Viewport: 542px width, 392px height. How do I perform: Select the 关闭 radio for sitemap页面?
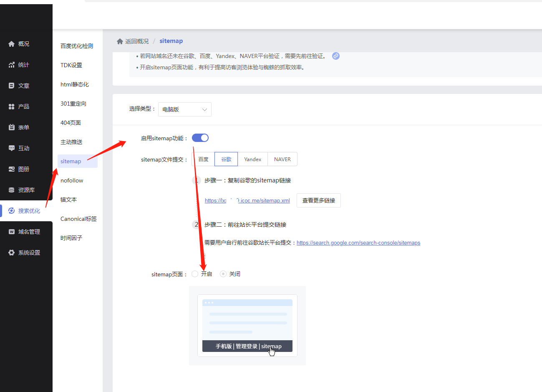(223, 274)
